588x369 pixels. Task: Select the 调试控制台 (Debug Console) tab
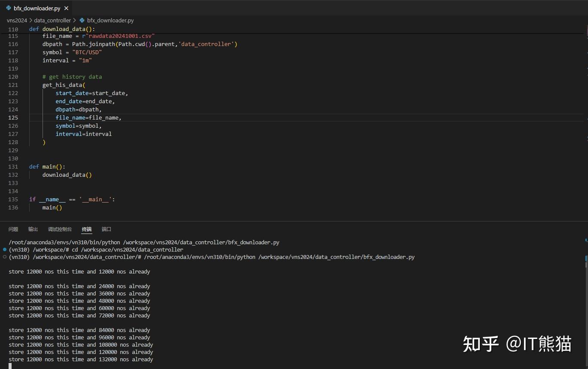point(60,229)
